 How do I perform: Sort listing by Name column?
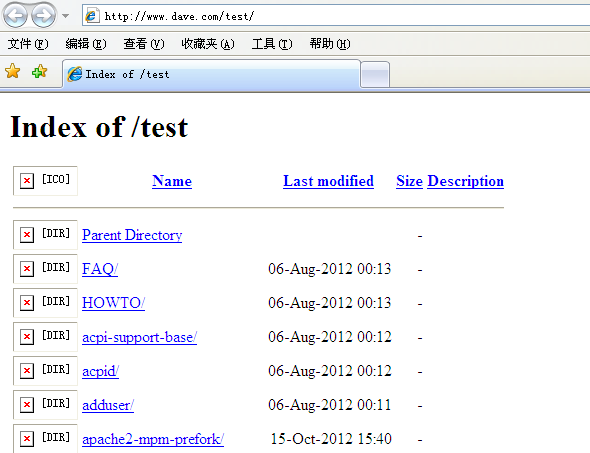coord(172,181)
